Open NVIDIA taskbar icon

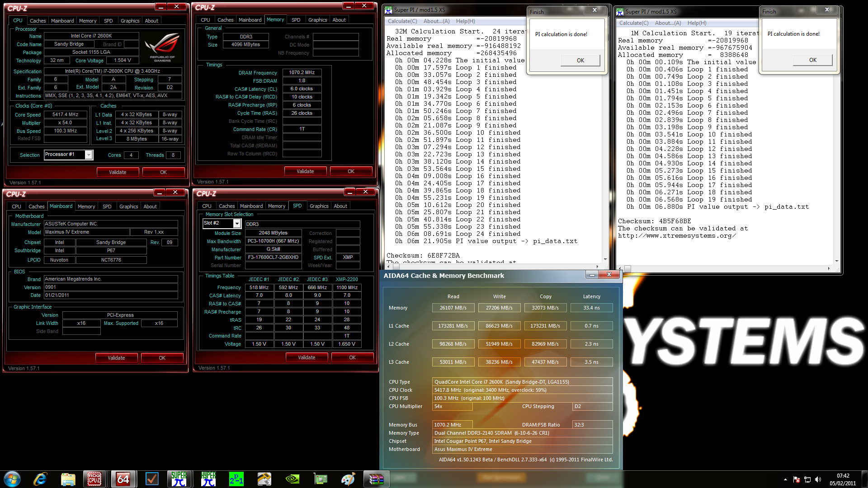(292, 479)
